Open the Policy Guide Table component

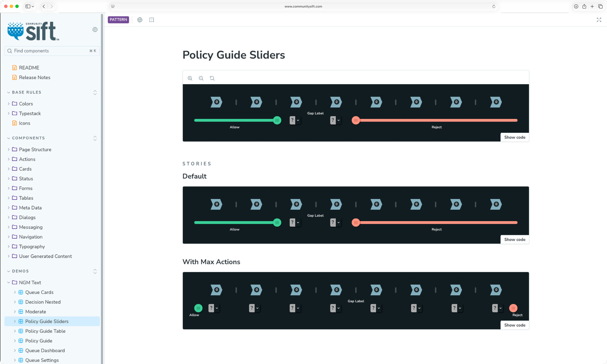coord(45,331)
